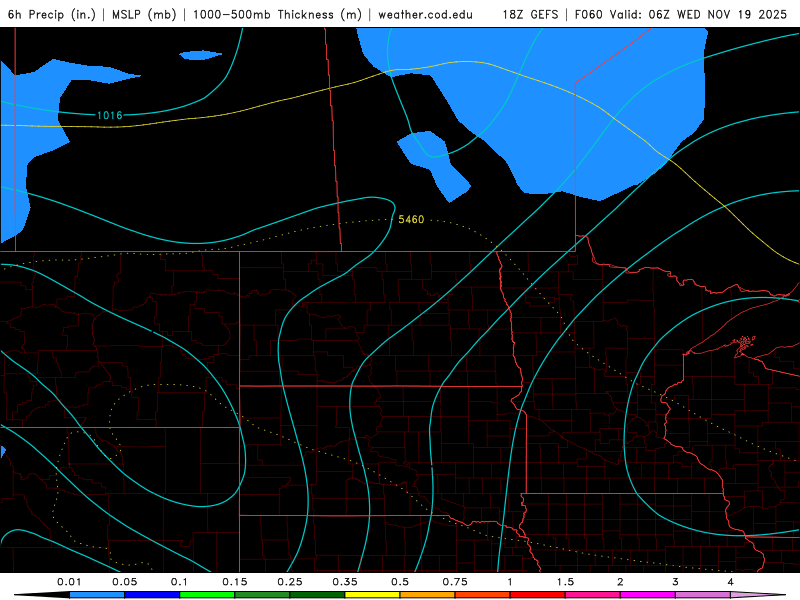The image size is (800, 600).
Task: Click the 0.75 legend value
Action: [x=455, y=582]
